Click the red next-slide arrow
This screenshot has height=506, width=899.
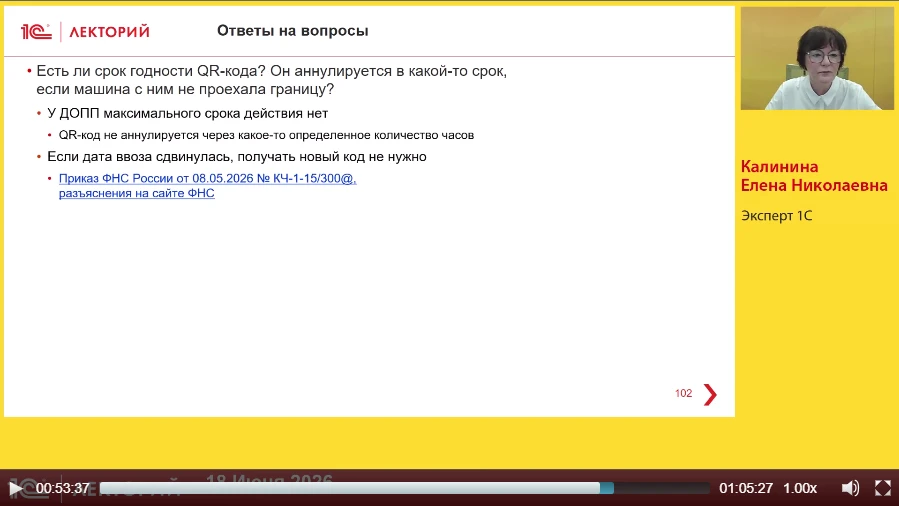(x=710, y=394)
